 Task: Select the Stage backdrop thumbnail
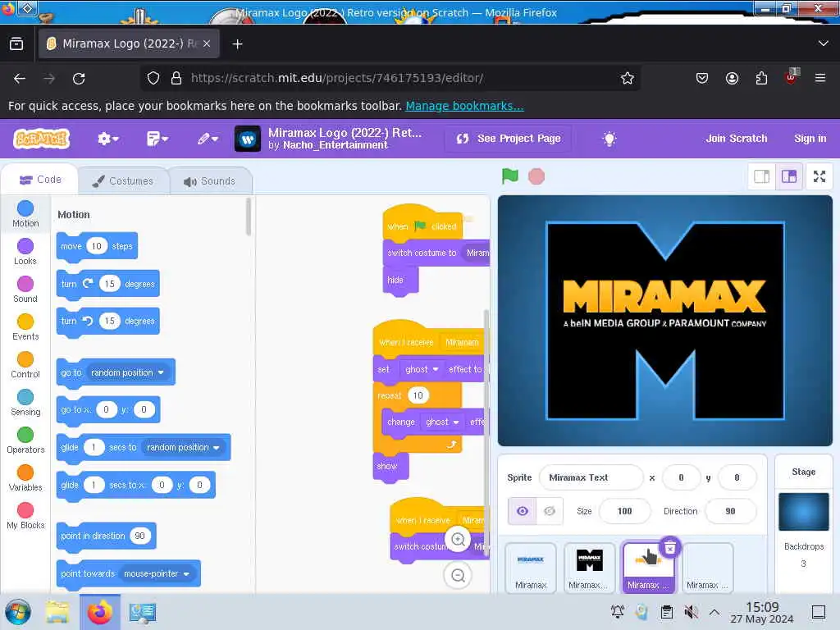point(804,512)
